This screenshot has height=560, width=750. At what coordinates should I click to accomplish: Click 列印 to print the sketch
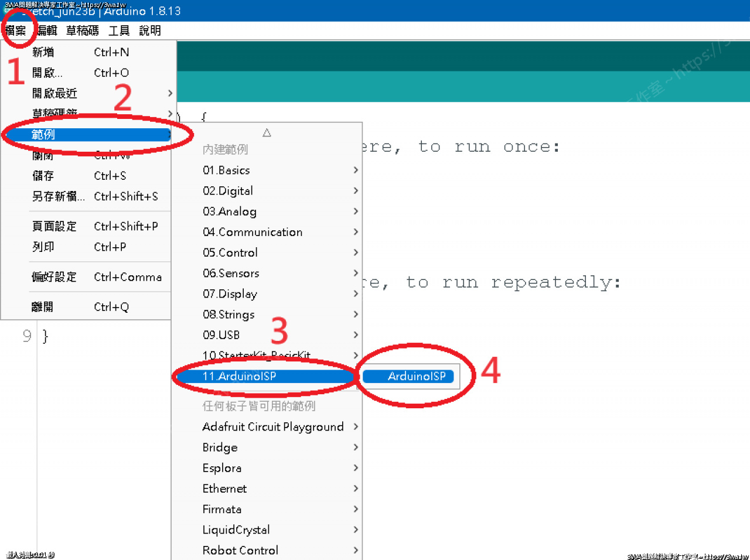pos(43,247)
